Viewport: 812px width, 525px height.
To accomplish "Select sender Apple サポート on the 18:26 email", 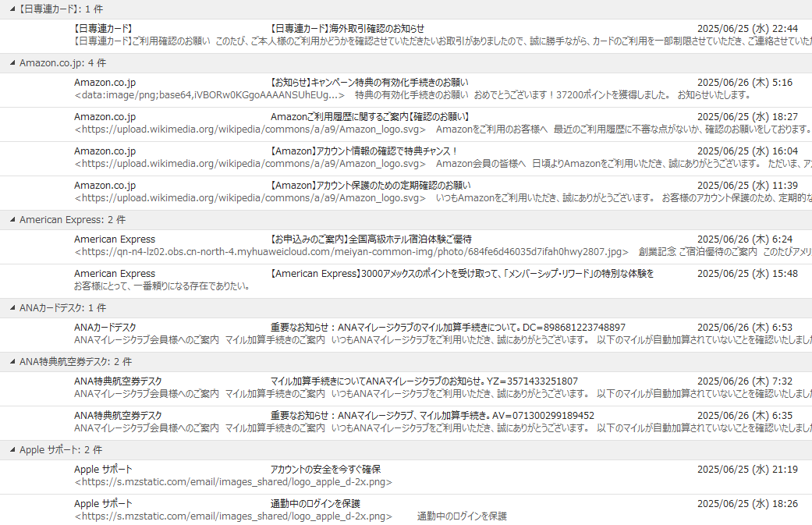I will [103, 503].
